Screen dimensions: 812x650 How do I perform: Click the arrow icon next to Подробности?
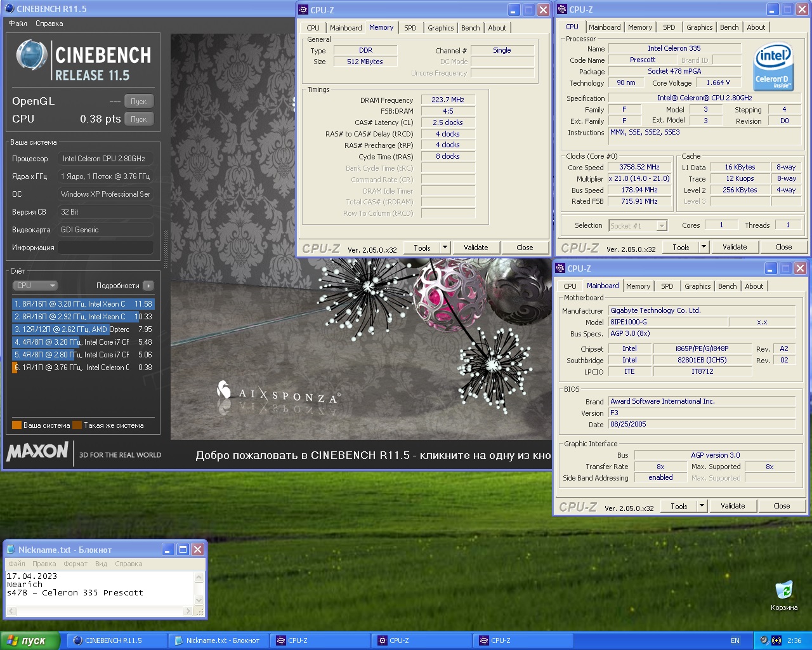(148, 286)
